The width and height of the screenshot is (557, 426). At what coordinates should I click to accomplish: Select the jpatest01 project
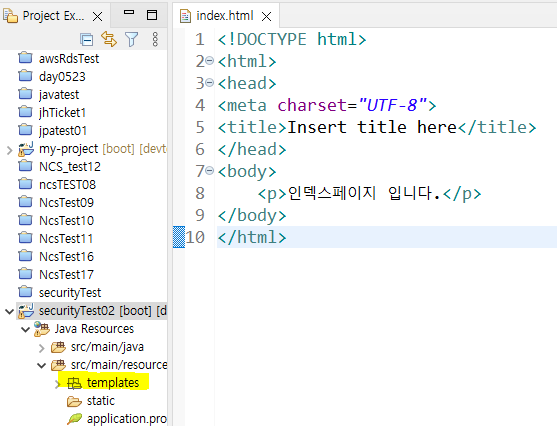63,131
